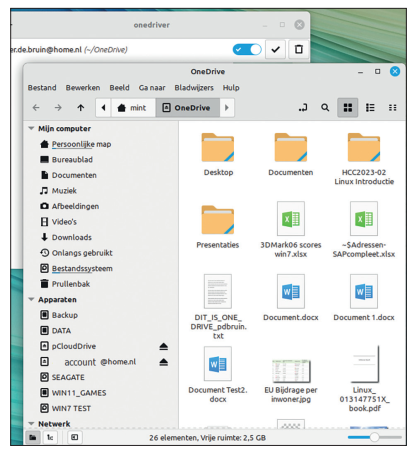Image resolution: width=408 pixels, height=450 pixels.
Task: Open the Bewerken menu
Action: coord(83,88)
